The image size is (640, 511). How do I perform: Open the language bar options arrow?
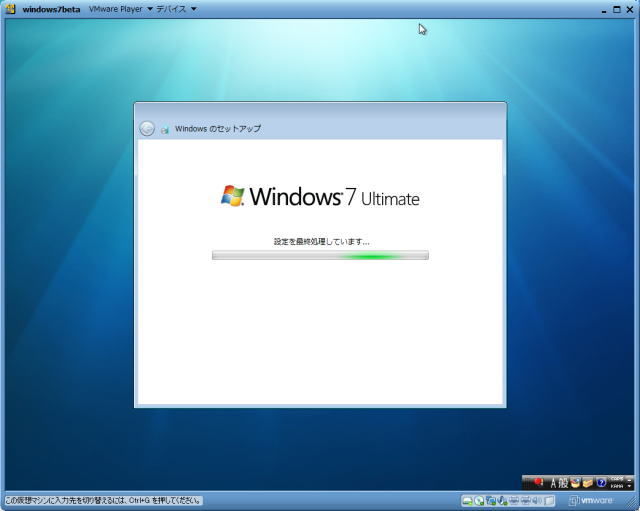(x=629, y=487)
